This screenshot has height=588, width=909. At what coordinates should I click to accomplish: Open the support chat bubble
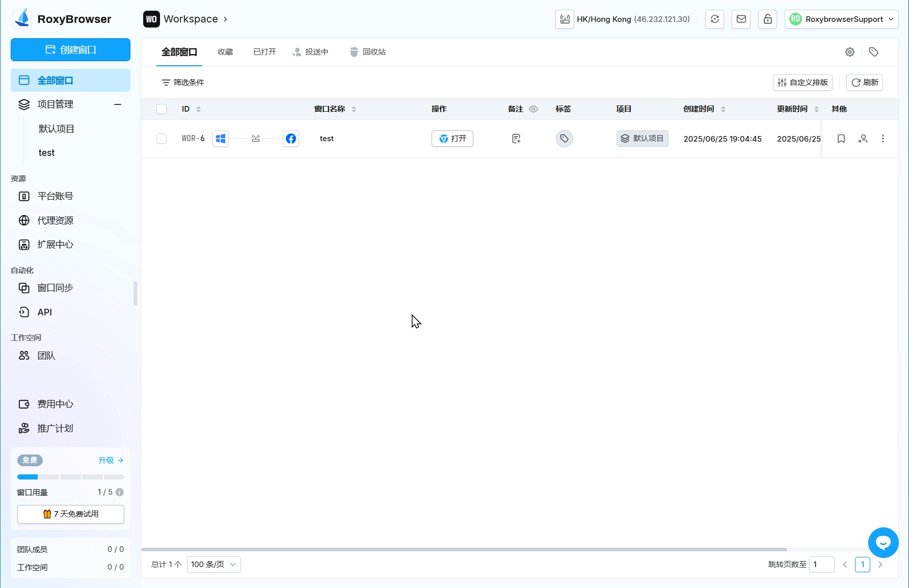[x=883, y=543]
